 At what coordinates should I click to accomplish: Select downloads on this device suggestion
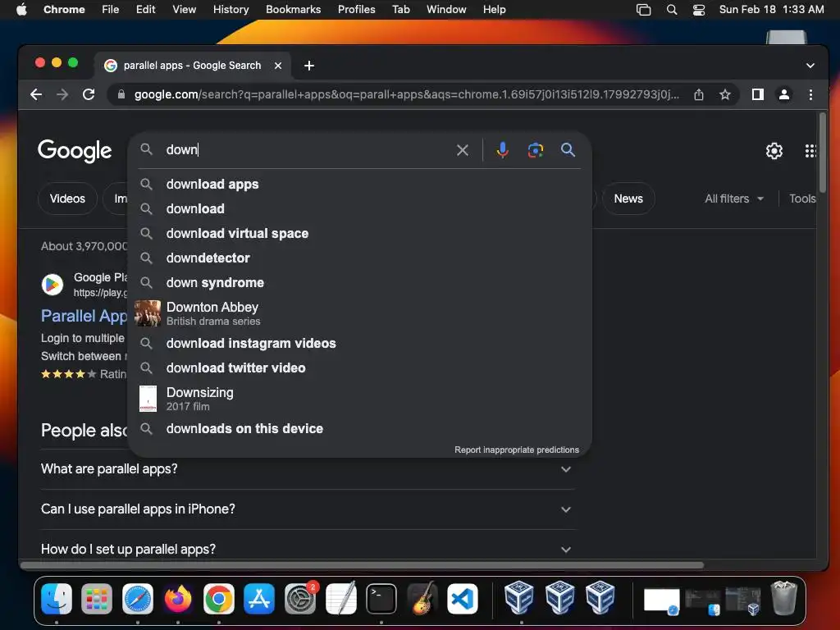pyautogui.click(x=359, y=428)
